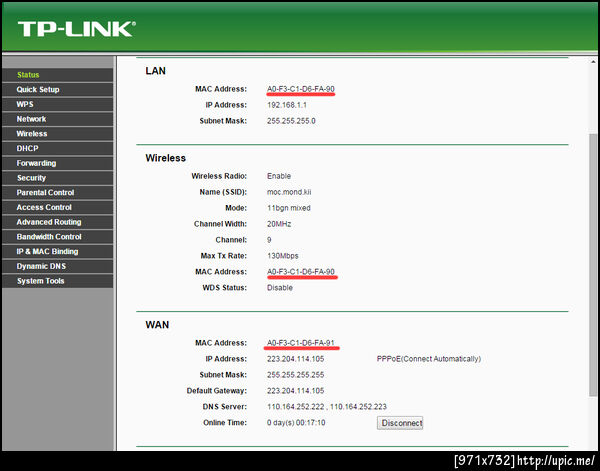The image size is (600, 471).
Task: Open Bandwidth Control menu
Action: coord(57,237)
